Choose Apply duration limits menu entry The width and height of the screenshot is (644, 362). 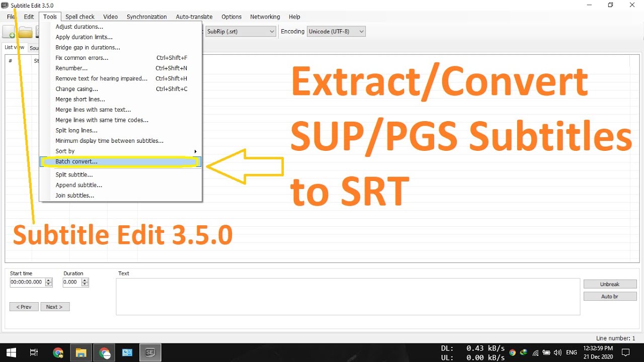click(121, 37)
